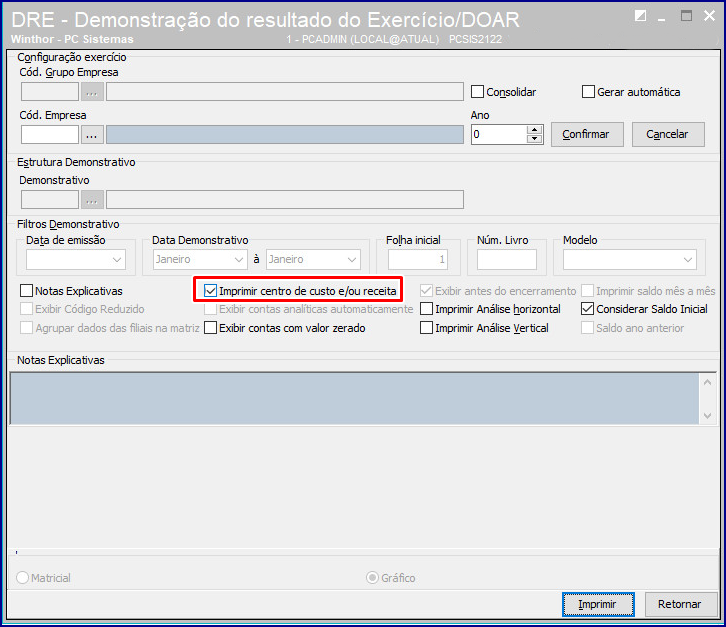
Task: Open the Demonstrativo lookup button
Action: coord(92,200)
